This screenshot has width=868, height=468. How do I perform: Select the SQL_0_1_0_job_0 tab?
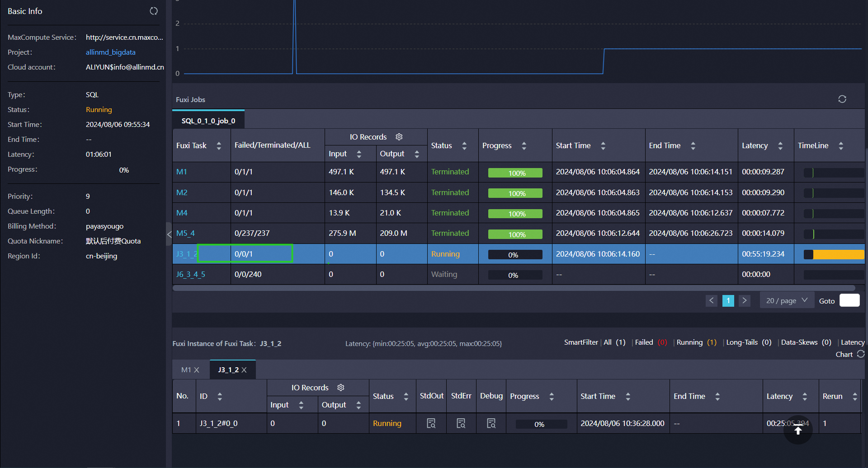208,121
